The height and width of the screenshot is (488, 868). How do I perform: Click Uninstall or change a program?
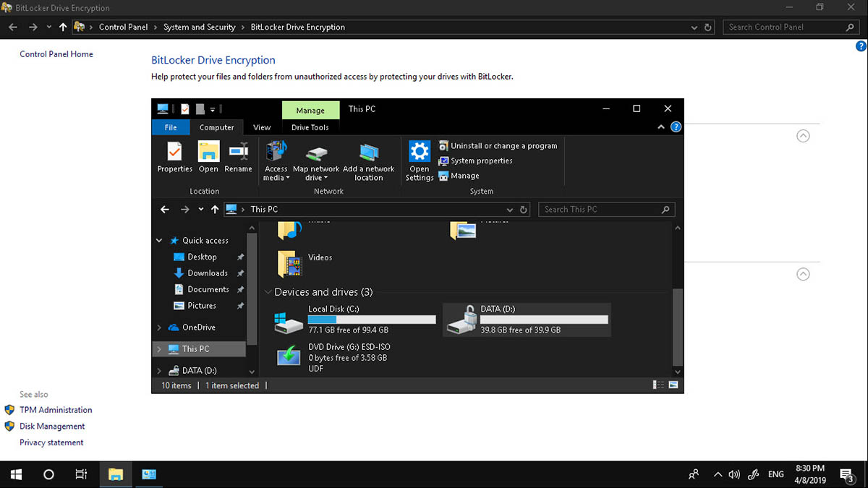click(498, 145)
